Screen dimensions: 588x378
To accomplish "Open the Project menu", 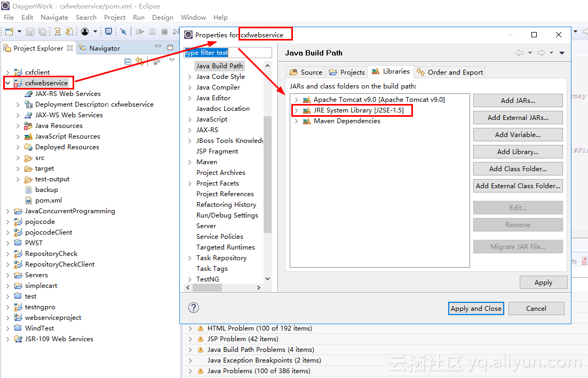I will coord(115,17).
